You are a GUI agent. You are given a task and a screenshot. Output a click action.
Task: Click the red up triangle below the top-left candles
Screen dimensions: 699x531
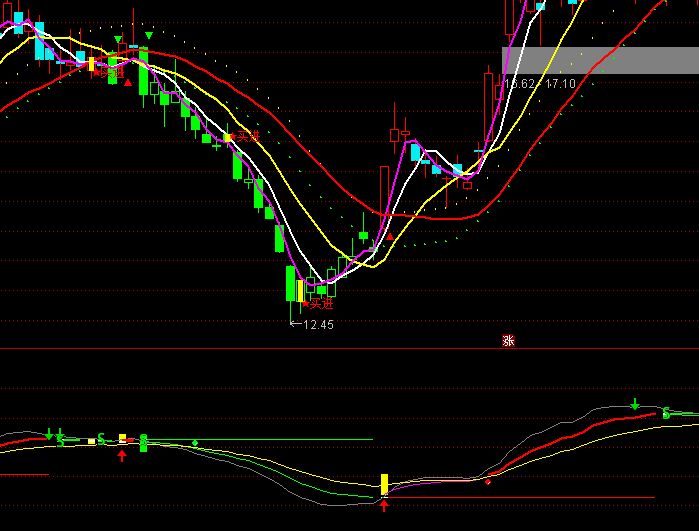[x=128, y=83]
